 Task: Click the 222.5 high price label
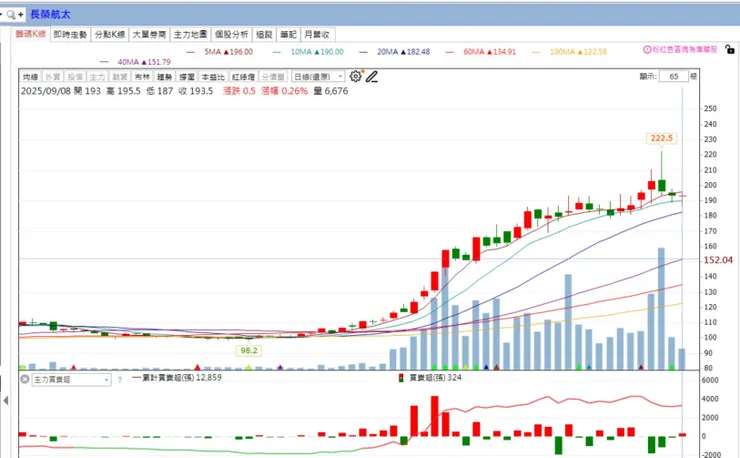[x=661, y=138]
